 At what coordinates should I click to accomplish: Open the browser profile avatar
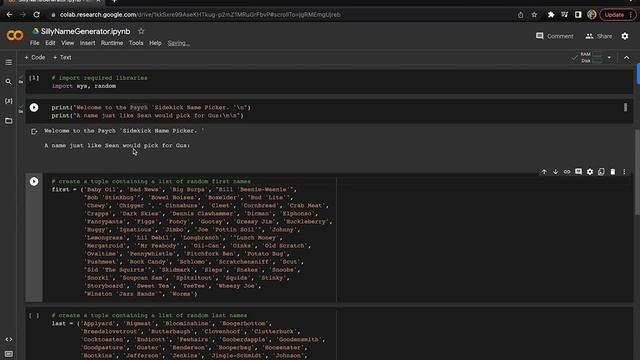(x=591, y=15)
